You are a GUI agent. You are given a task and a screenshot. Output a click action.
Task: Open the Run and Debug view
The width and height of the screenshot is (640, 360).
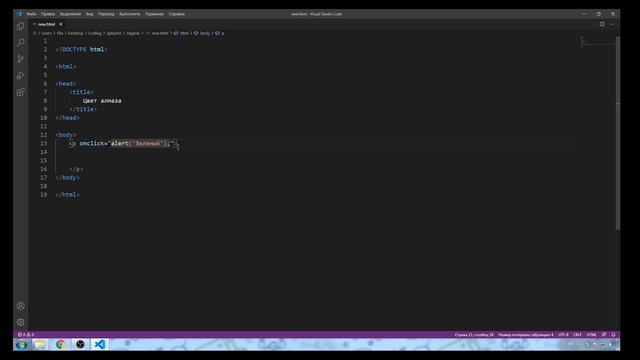[20, 76]
